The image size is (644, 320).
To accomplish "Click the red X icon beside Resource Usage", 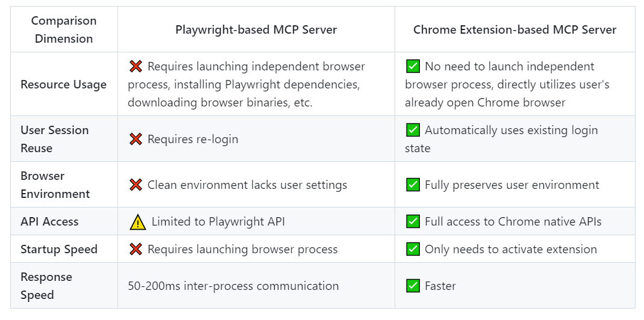I will click(136, 66).
